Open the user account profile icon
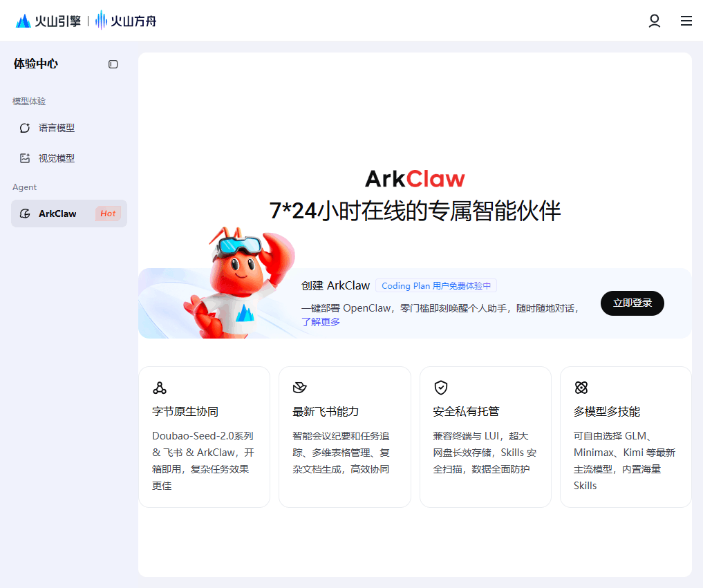703x588 pixels. pyautogui.click(x=654, y=21)
